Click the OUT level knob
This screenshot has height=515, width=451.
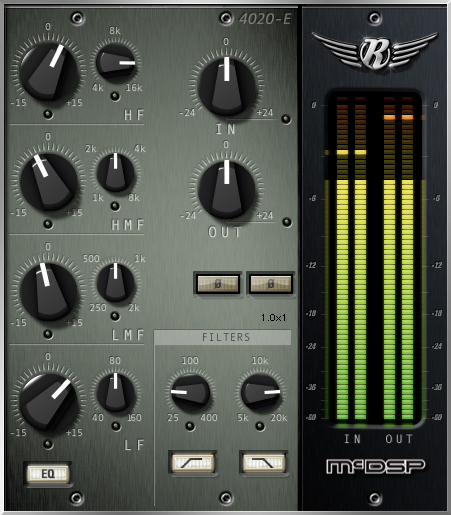pyautogui.click(x=227, y=189)
